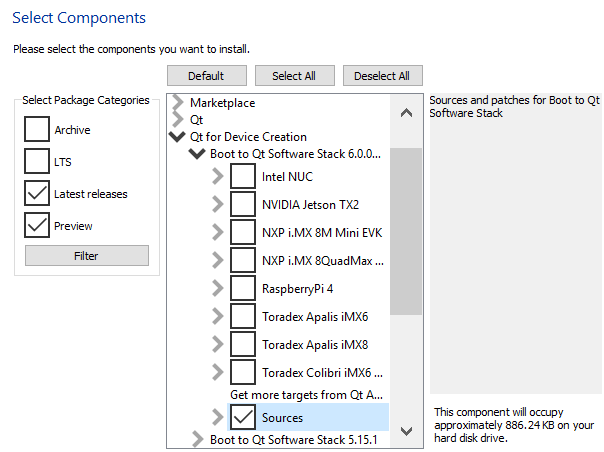Screen dimensions: 604x452
Task: Uncheck the Latest releases checkbox
Action: pyautogui.click(x=37, y=194)
